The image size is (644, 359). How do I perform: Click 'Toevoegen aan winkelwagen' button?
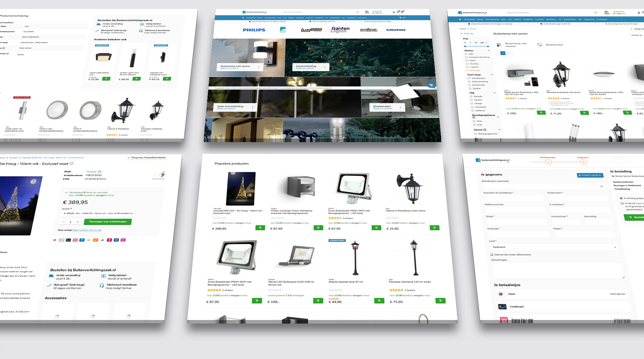point(108,222)
